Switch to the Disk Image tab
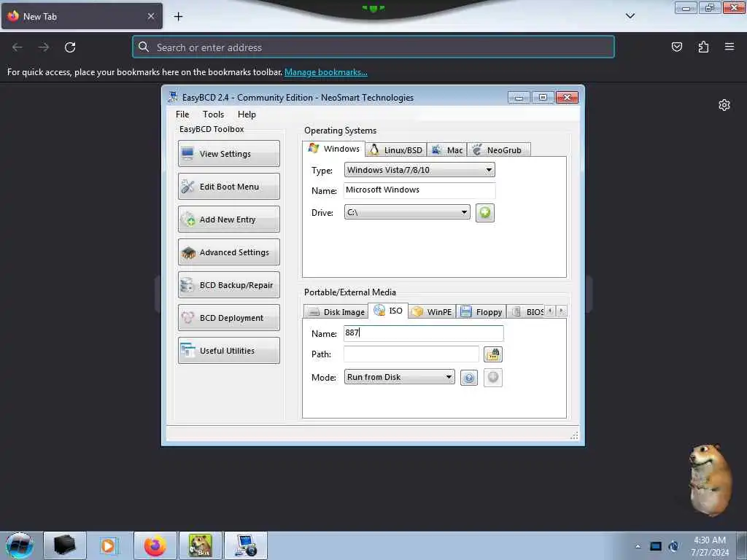The width and height of the screenshot is (747, 560). pyautogui.click(x=336, y=312)
